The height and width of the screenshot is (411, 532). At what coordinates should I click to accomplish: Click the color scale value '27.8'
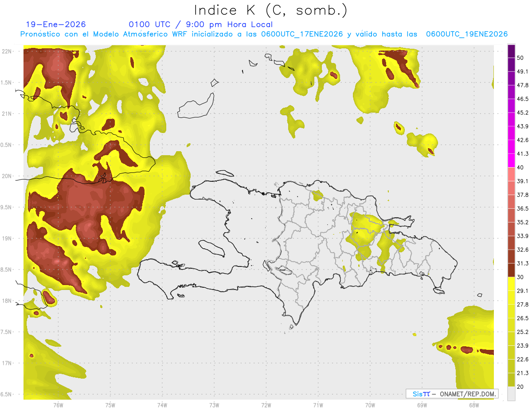523,305
